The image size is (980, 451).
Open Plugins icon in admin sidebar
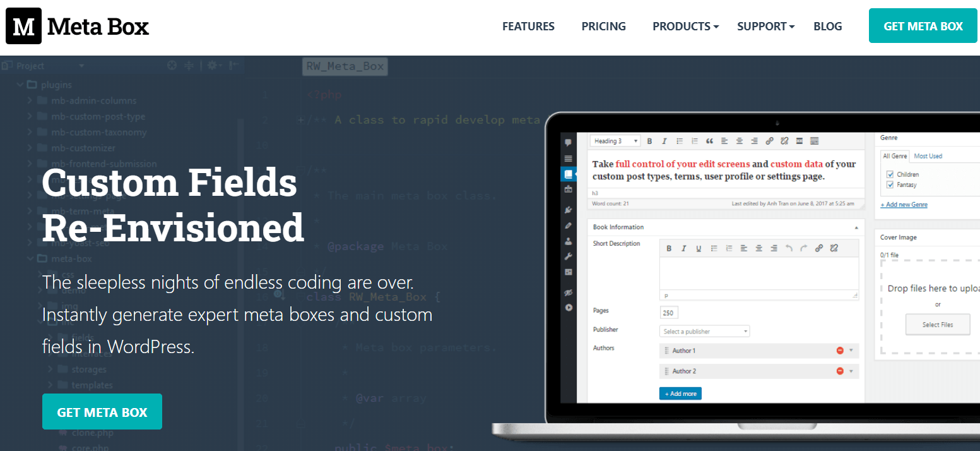coord(569,210)
